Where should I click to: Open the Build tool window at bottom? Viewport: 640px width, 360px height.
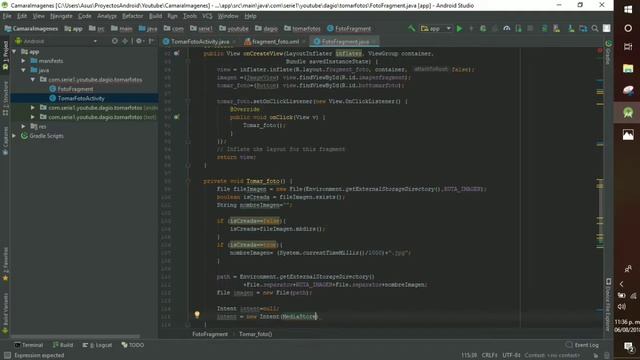(x=63, y=345)
